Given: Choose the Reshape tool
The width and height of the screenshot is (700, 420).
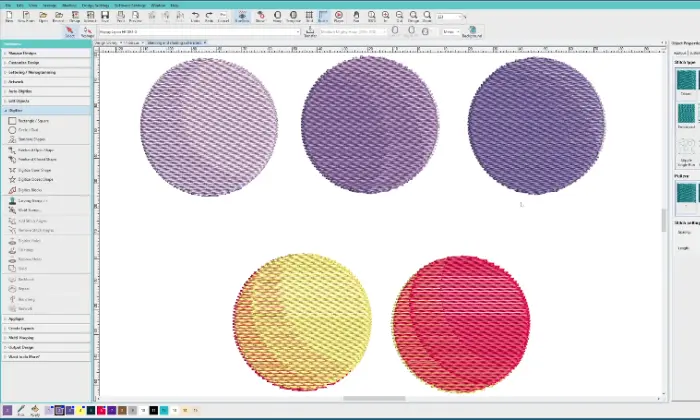Looking at the screenshot, I should point(87,32).
